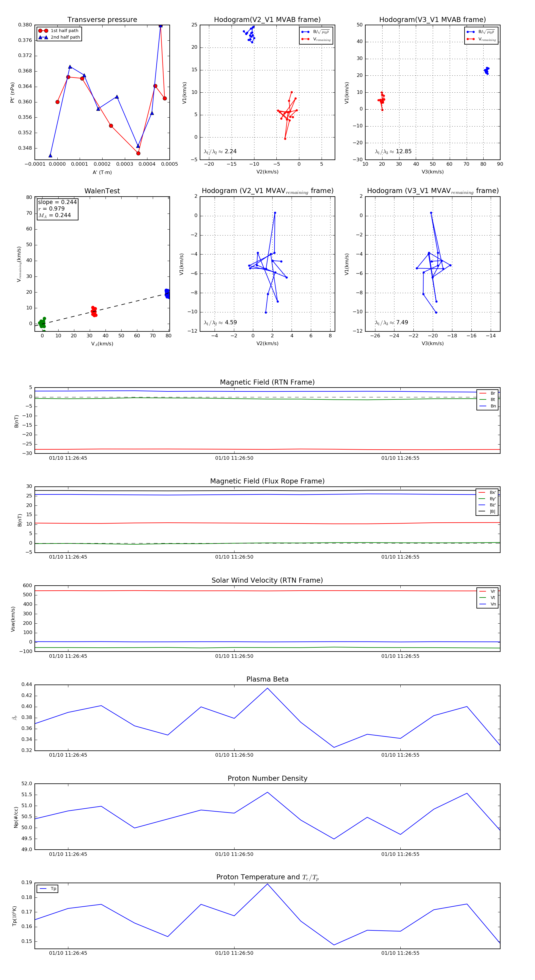535x980 pixels.
Task: Click the 'Np(#/cc)' y-axis label
Action: tap(16, 817)
